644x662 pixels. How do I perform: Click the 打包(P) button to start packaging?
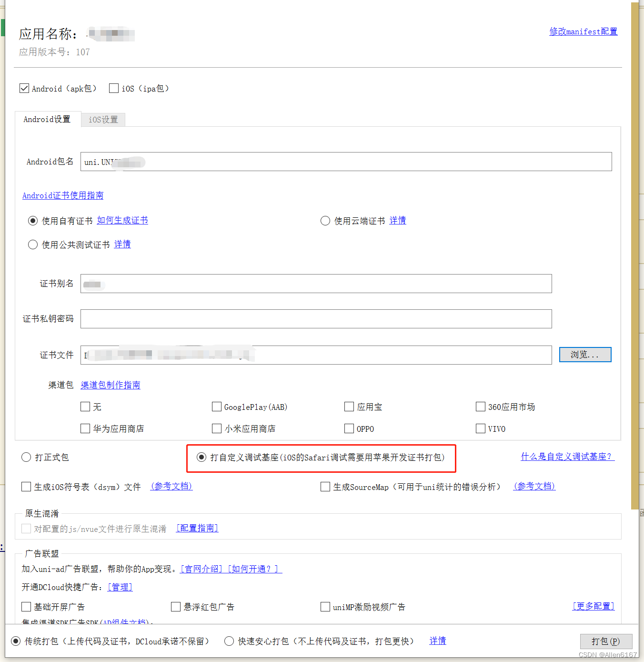pos(606,641)
